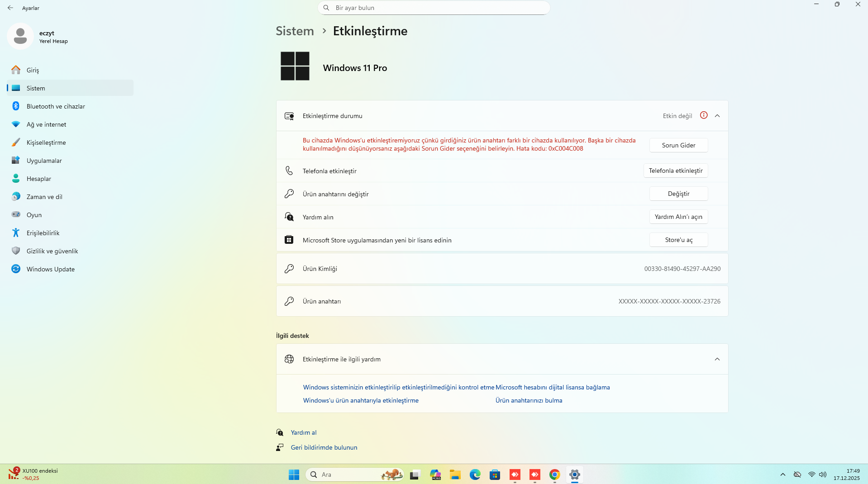Screen dimensions: 868x484
Task: Click the 'Etkin değil' status text
Action: [x=677, y=116]
